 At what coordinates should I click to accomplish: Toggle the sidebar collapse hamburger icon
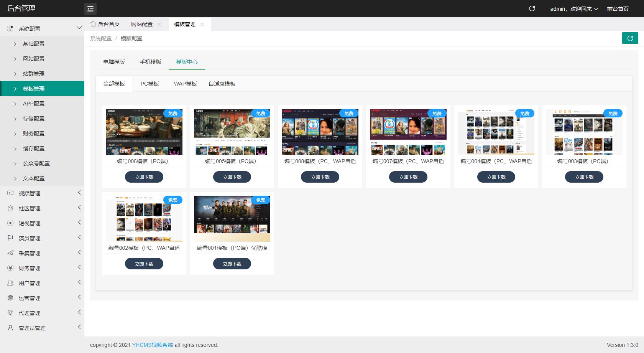90,8
